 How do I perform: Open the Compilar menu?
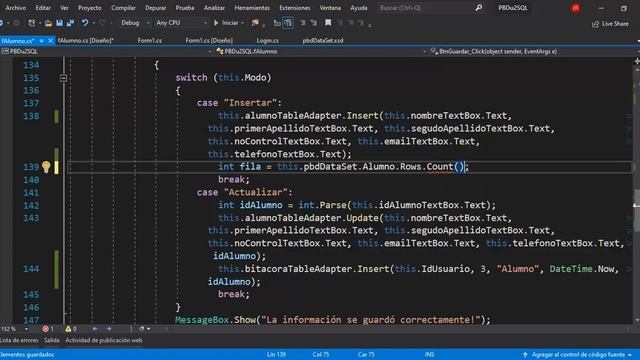point(123,8)
